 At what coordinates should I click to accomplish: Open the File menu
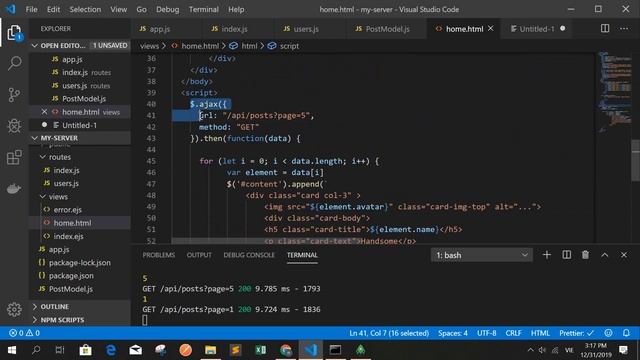pos(31,9)
